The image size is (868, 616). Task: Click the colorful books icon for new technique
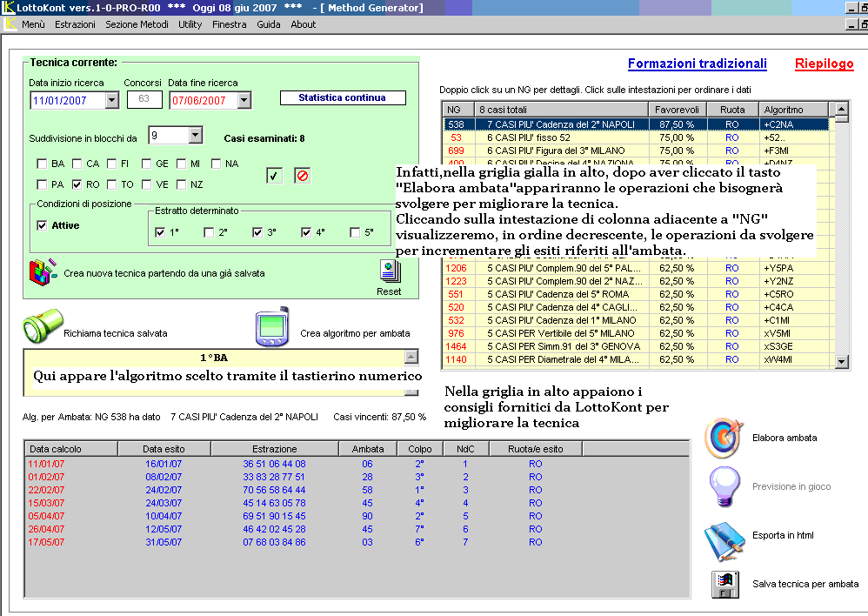pyautogui.click(x=43, y=272)
